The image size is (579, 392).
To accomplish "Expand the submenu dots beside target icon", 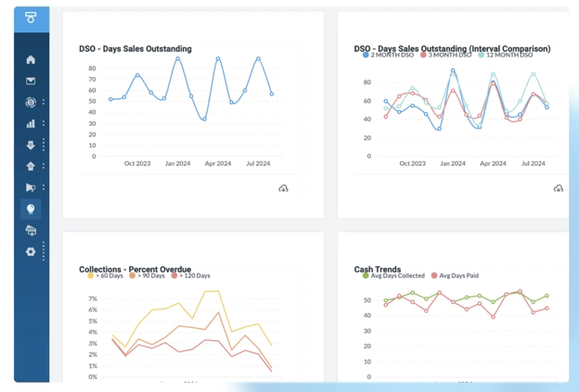I will pos(44,102).
